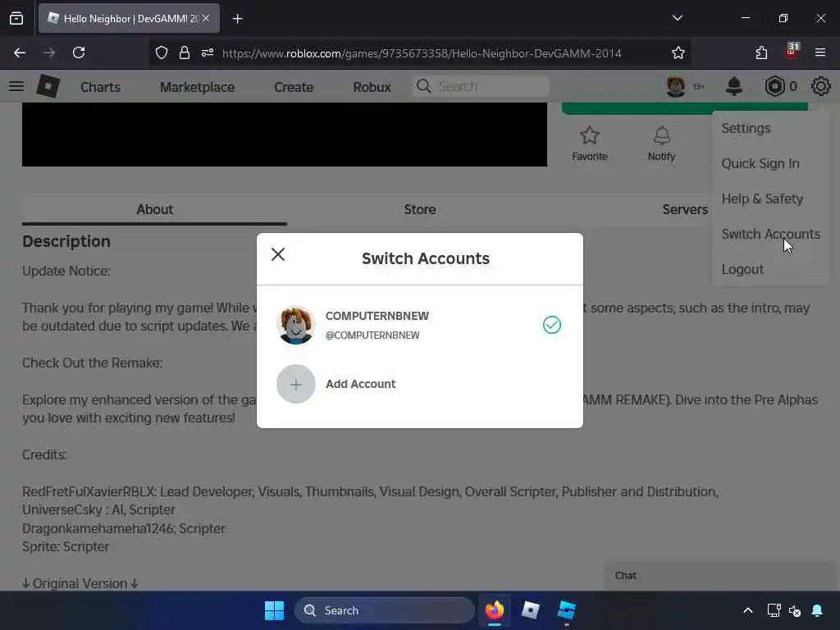Click the black game media thumbnail

pos(285,135)
